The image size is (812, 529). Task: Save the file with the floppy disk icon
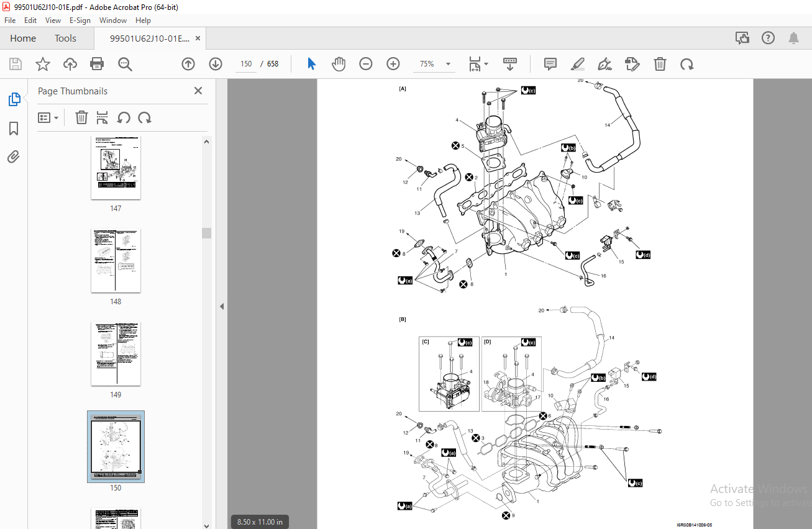tap(16, 64)
